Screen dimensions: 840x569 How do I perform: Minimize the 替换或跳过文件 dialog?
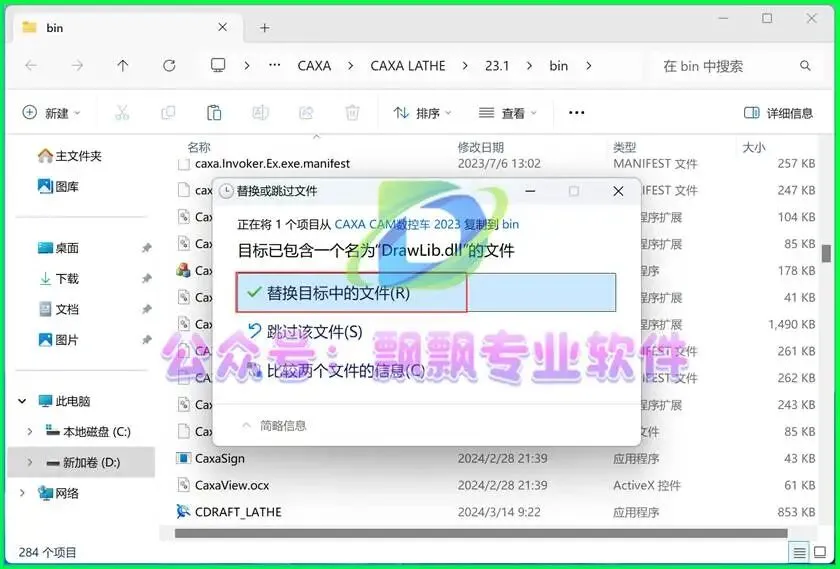tap(530, 191)
